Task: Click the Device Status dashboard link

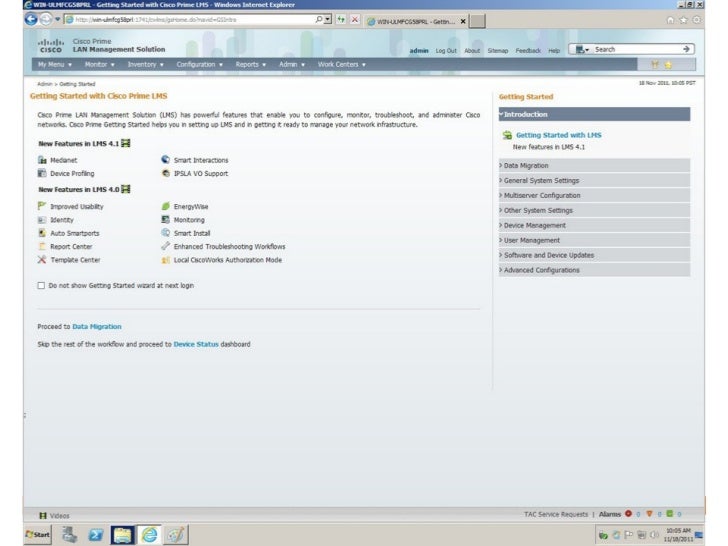Action: [196, 344]
